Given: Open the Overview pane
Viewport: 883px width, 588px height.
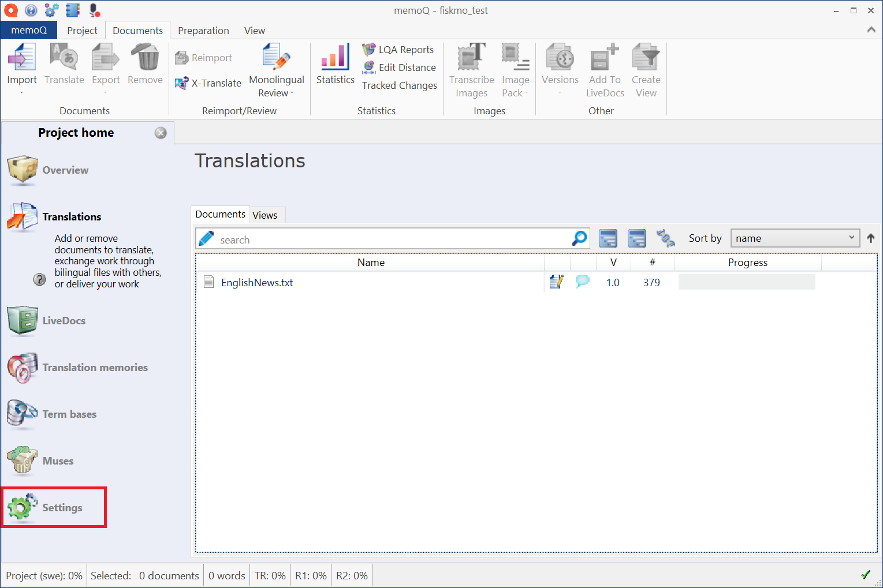Looking at the screenshot, I should (49, 170).
